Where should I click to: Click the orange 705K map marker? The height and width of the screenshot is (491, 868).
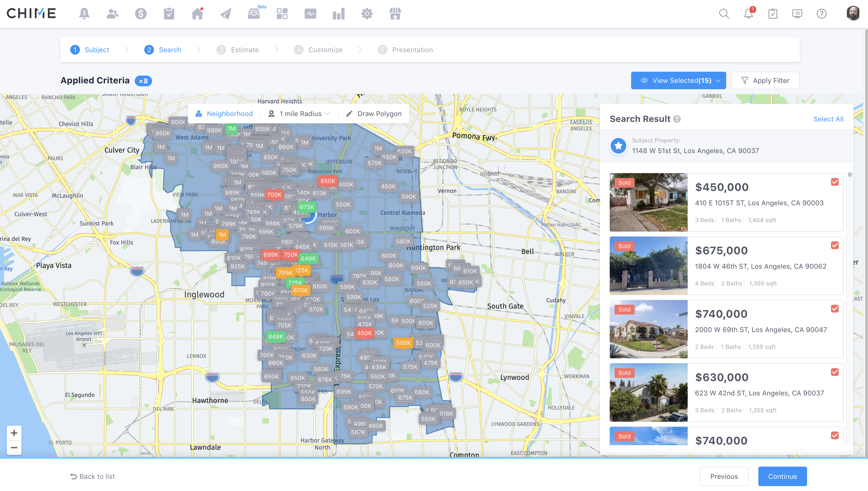pos(285,273)
